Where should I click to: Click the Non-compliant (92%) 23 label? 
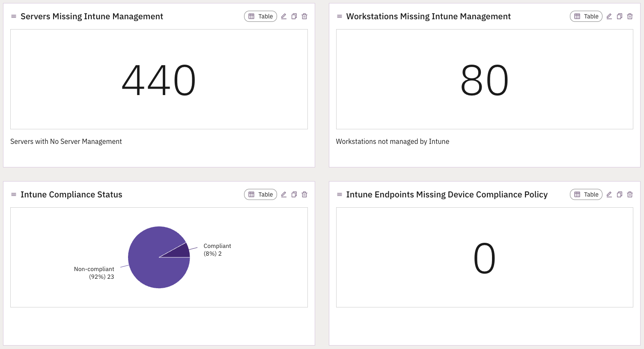coord(94,273)
